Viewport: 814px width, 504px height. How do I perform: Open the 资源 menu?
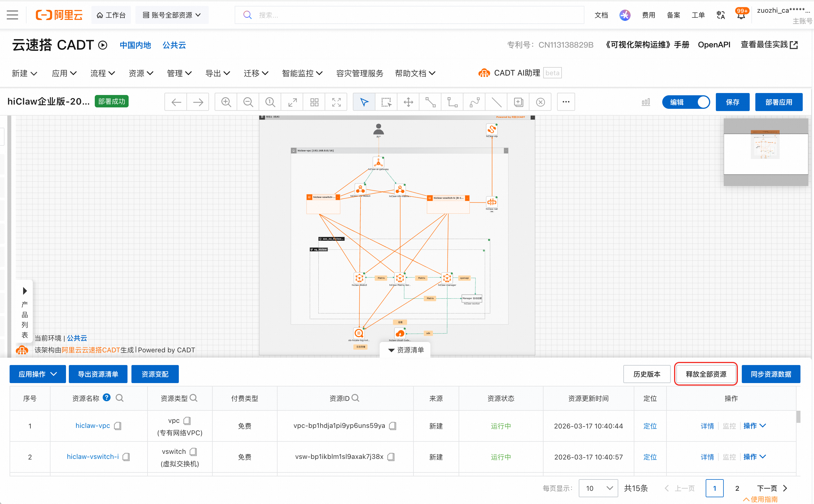point(141,73)
